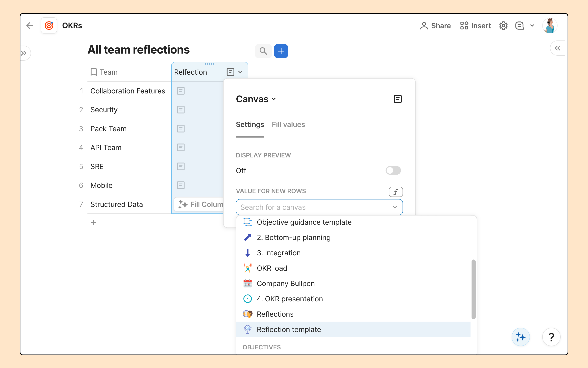Open the Relfection column options chevron

click(x=240, y=72)
